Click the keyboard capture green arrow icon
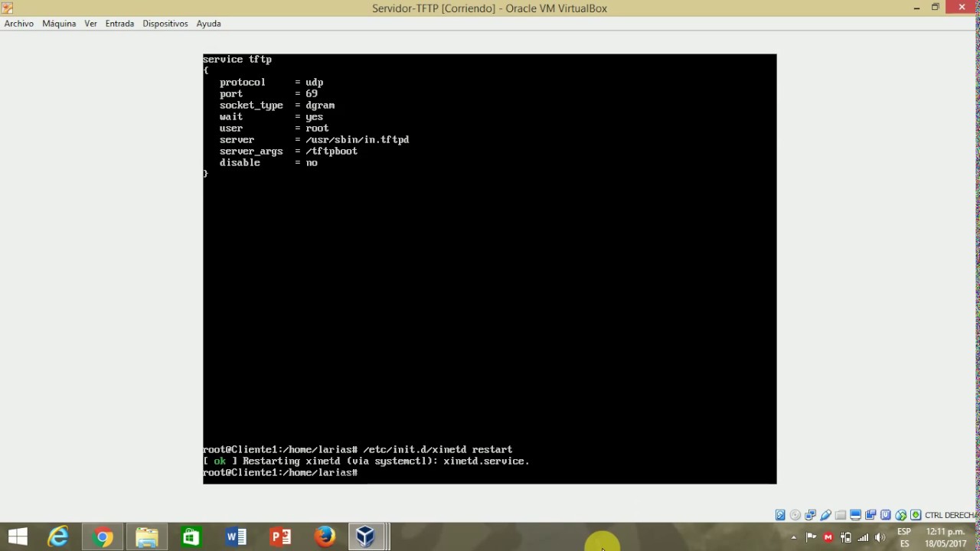Screen dimensions: 980x551 click(x=916, y=515)
